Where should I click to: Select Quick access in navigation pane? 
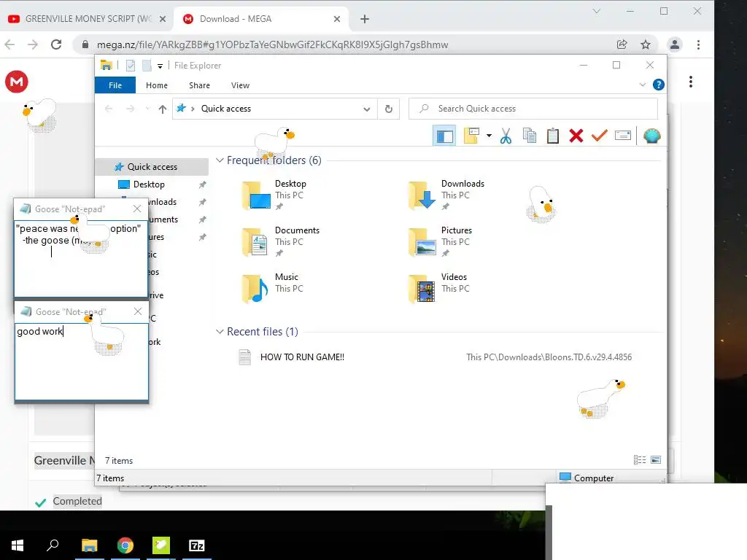[x=152, y=167]
